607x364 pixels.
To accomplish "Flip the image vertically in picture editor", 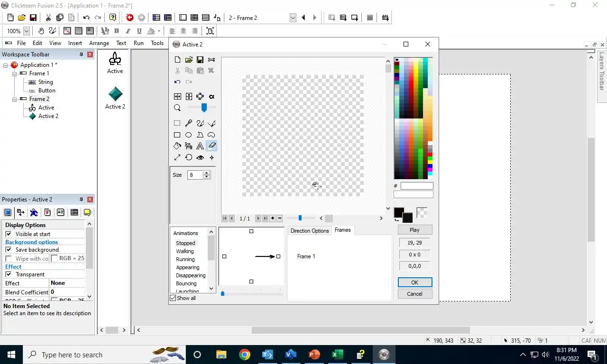I will (189, 96).
